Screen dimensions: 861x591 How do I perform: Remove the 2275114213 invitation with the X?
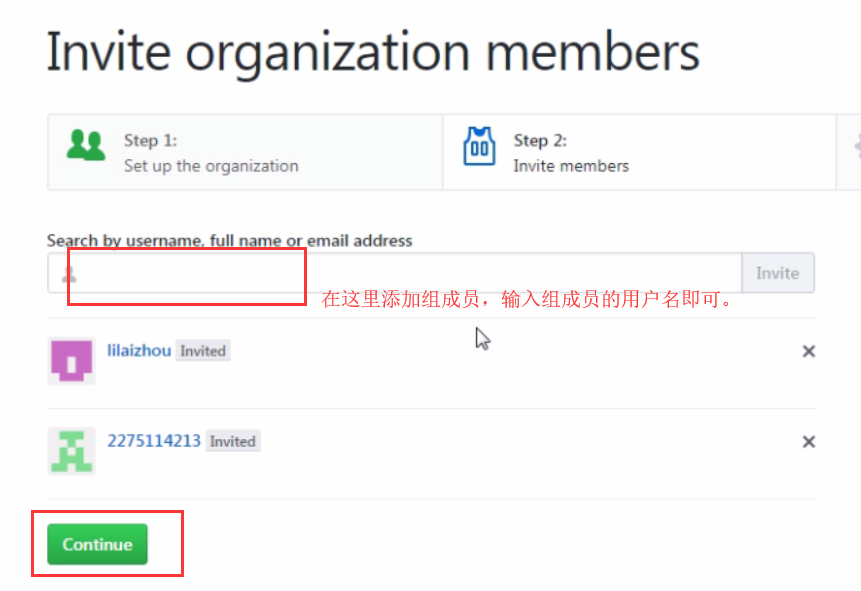pyautogui.click(x=809, y=442)
